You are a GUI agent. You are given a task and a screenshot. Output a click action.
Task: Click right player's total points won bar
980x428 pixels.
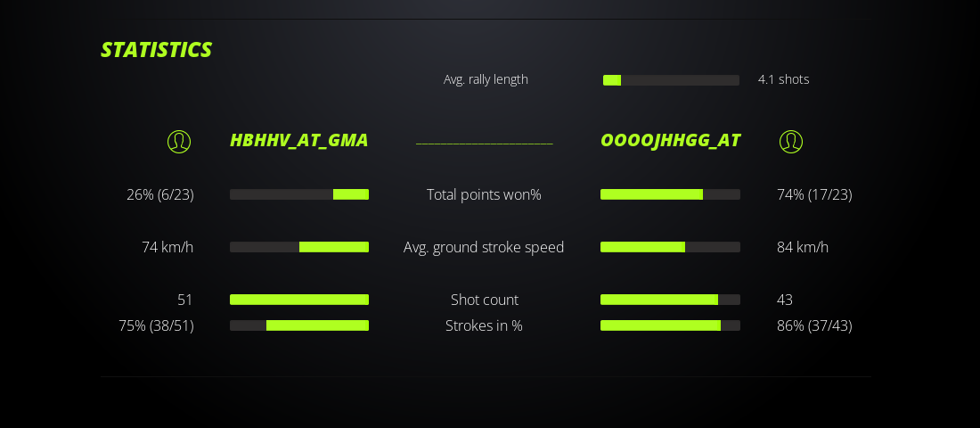pos(670,194)
